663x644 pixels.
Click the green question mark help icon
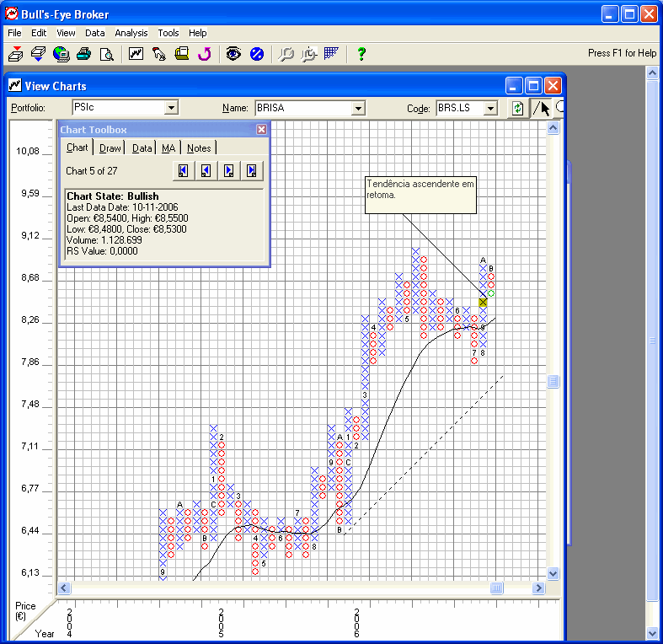click(x=361, y=54)
